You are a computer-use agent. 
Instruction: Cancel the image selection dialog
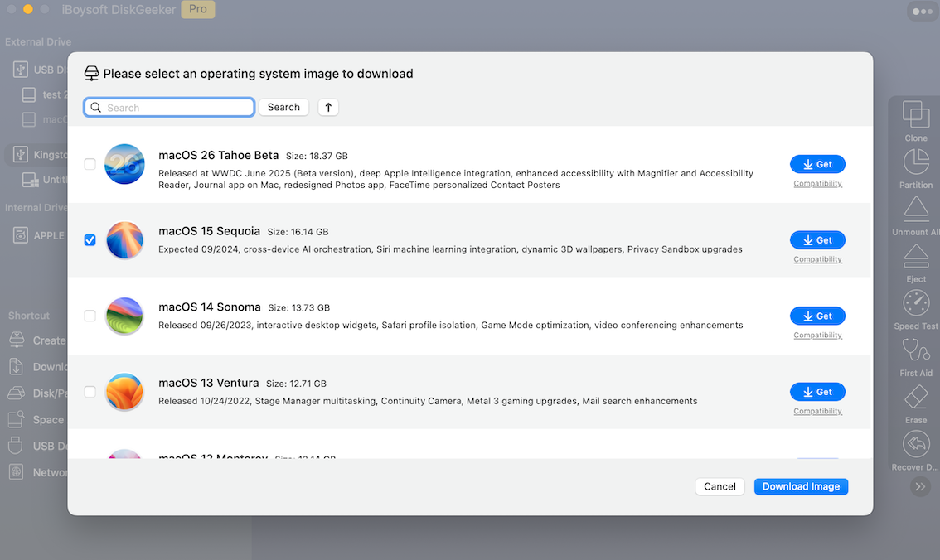pyautogui.click(x=720, y=486)
